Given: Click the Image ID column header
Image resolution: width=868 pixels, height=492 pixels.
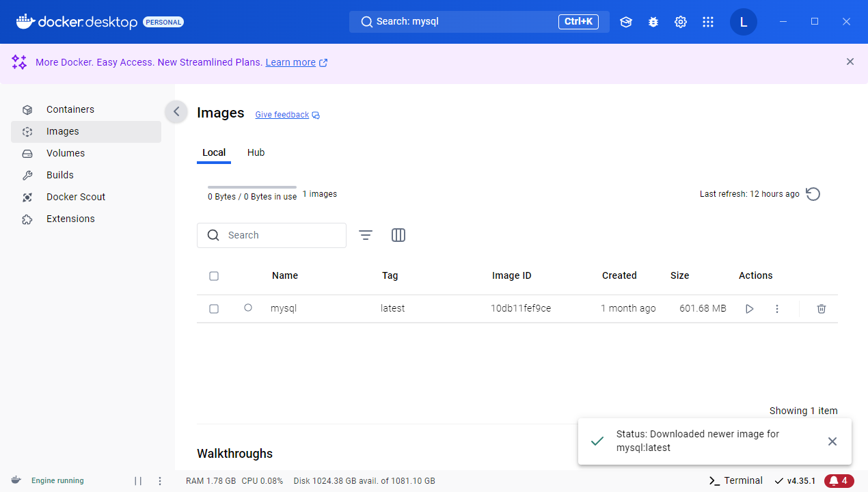Looking at the screenshot, I should (511, 275).
